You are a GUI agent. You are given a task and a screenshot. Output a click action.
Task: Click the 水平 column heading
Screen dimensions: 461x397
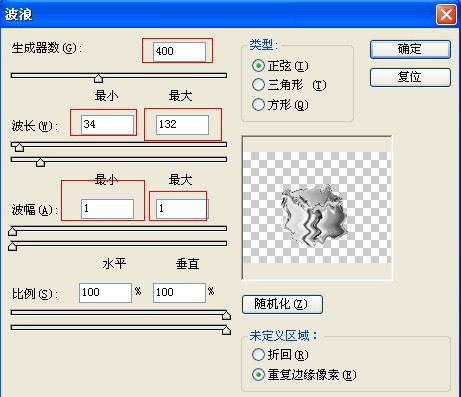pos(114,264)
